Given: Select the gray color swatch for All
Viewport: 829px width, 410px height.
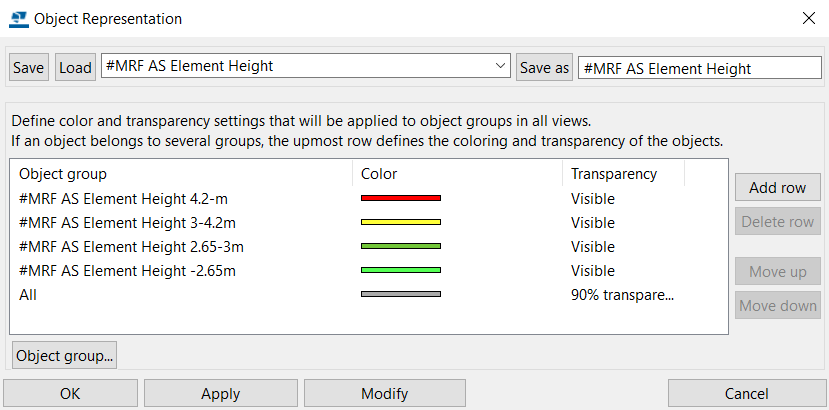Looking at the screenshot, I should tap(401, 294).
